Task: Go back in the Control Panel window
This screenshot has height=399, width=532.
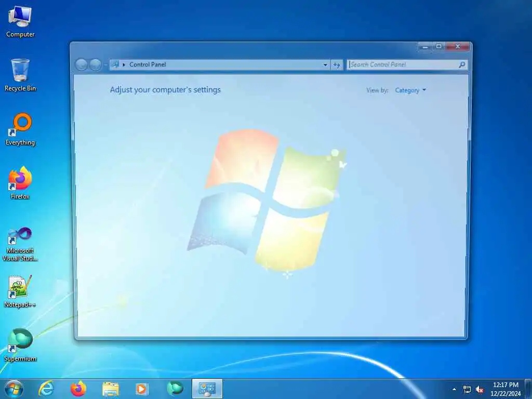Action: (82, 64)
